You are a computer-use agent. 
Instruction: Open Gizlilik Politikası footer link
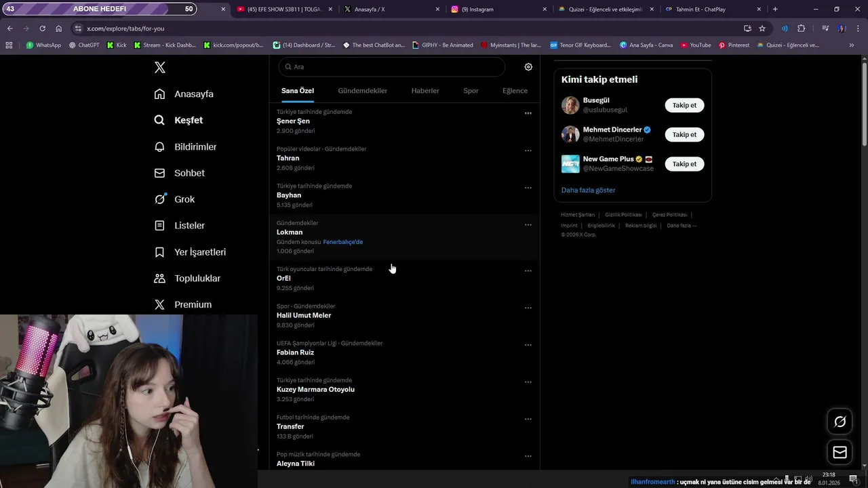click(623, 215)
